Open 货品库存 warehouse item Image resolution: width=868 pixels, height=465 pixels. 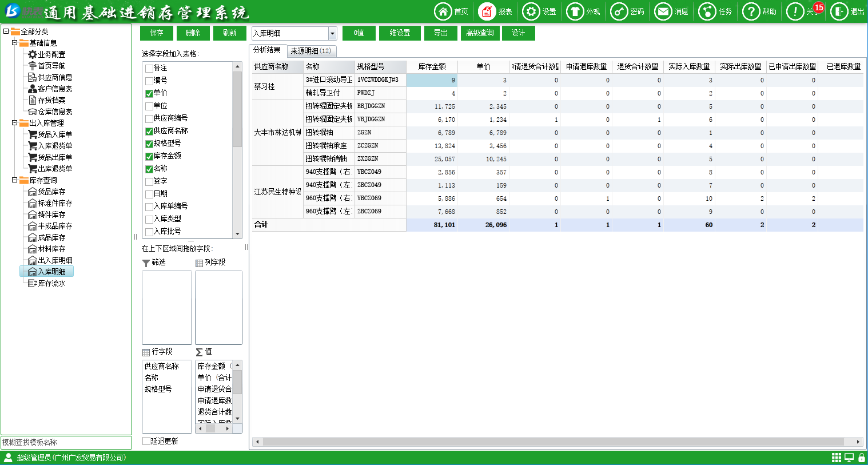[x=47, y=192]
